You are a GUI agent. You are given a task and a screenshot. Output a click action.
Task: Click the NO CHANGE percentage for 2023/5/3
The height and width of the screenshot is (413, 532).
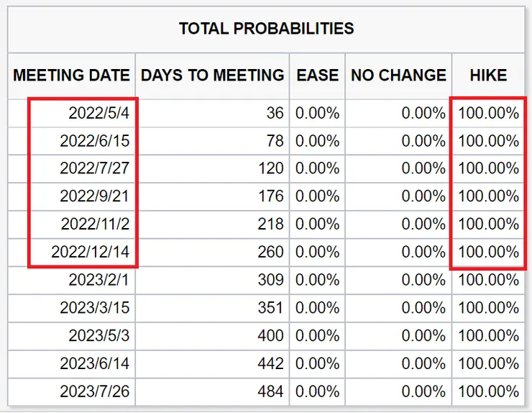[x=423, y=335]
